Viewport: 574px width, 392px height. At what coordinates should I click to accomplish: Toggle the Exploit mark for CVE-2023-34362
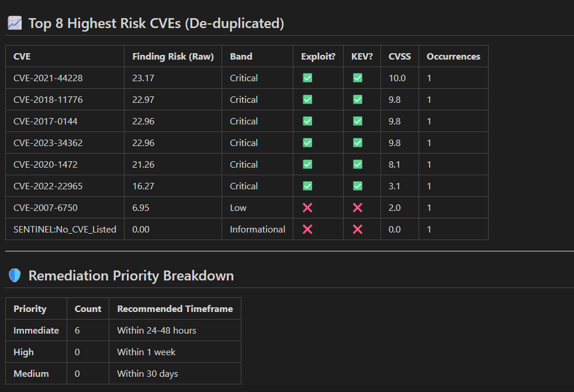pyautogui.click(x=307, y=143)
